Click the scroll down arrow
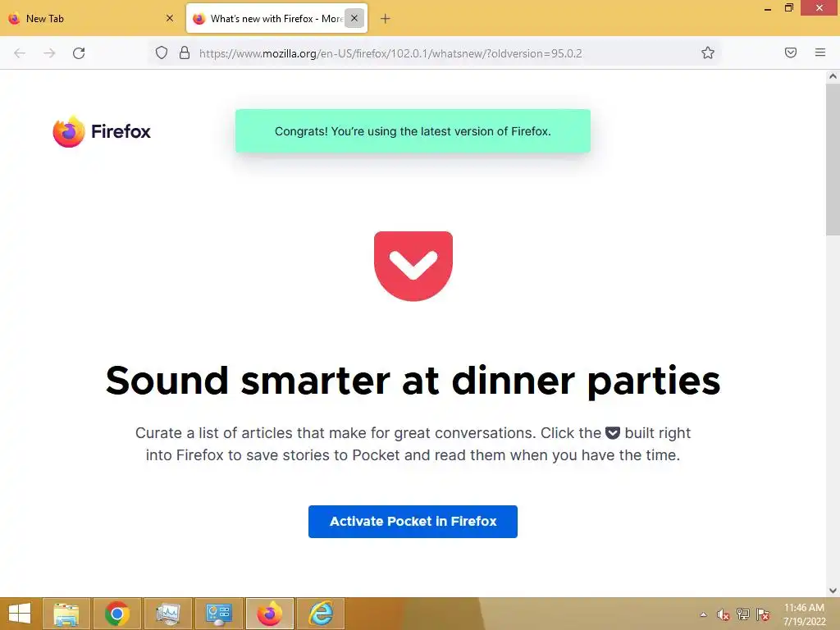840x630 pixels. pos(833,591)
